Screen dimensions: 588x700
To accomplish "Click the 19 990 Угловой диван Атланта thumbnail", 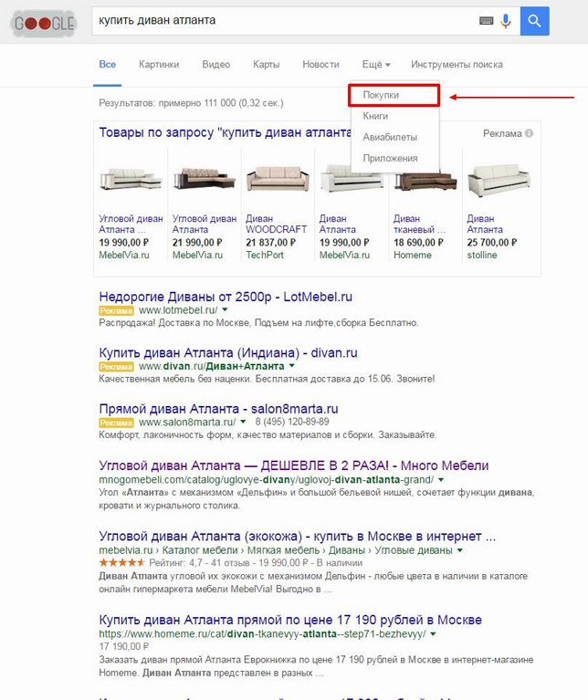I will click(131, 179).
